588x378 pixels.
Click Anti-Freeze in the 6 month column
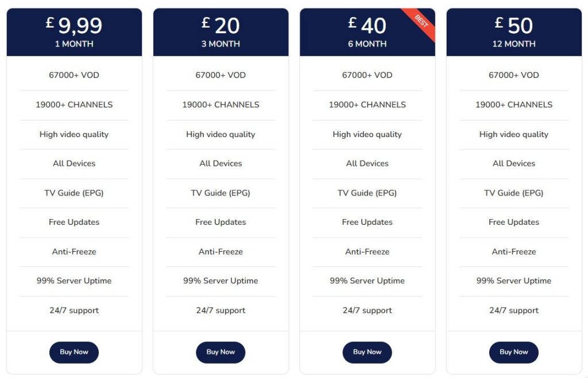(367, 251)
